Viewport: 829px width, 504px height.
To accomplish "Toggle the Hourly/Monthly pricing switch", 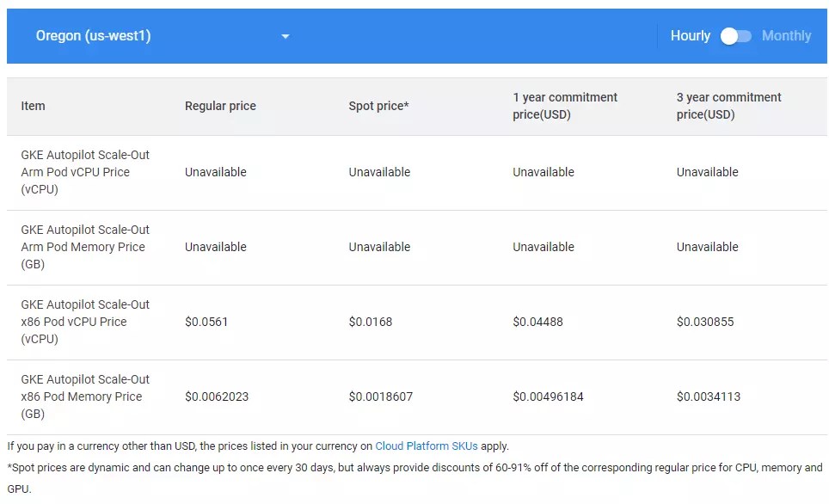I will click(x=736, y=36).
